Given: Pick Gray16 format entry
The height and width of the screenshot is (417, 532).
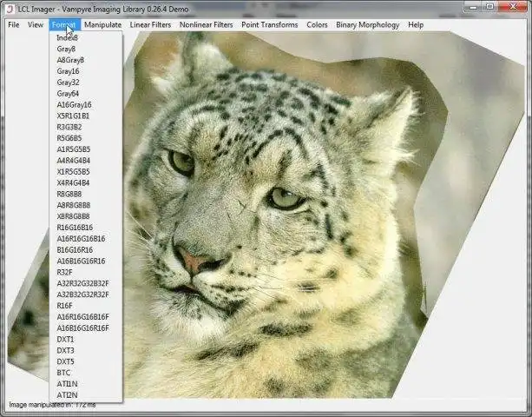Looking at the screenshot, I should click(x=86, y=71).
